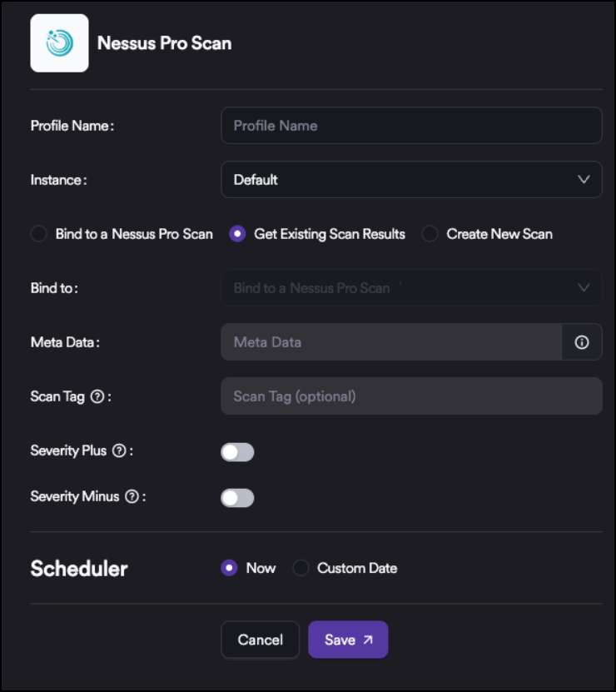Click the Nessus Pro Scan logo icon
Image resolution: width=616 pixels, height=692 pixels.
pos(59,43)
